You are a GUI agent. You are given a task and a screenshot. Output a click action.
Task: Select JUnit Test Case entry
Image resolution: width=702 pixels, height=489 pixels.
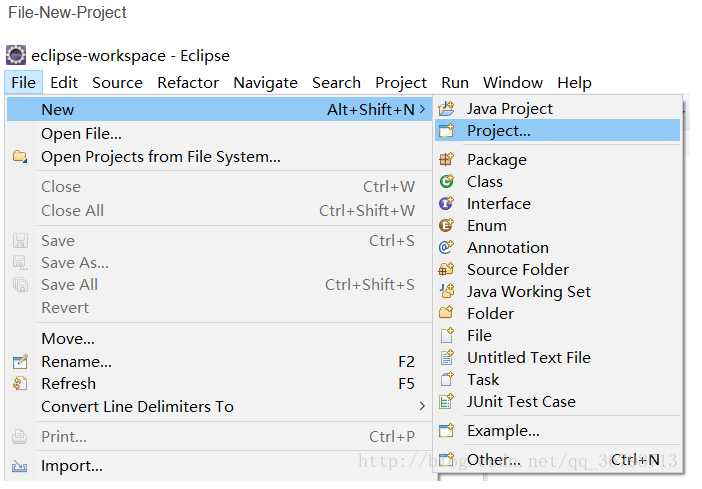click(558, 401)
